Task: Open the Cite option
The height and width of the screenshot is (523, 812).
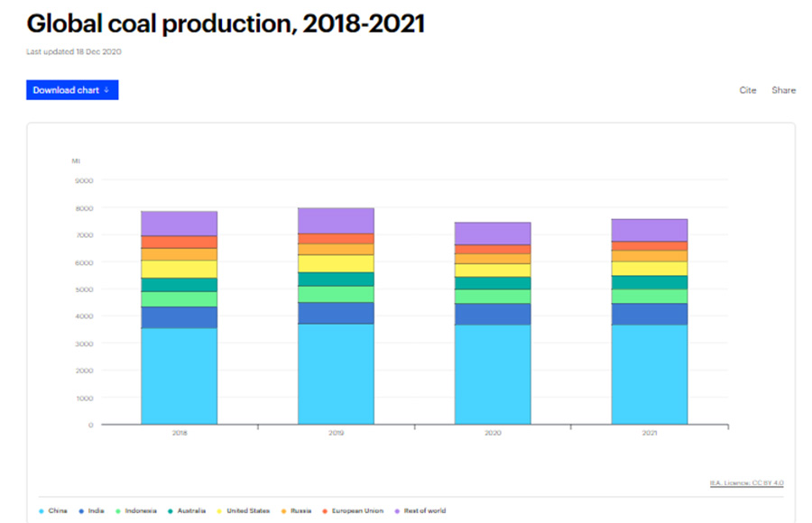Action: coord(748,90)
